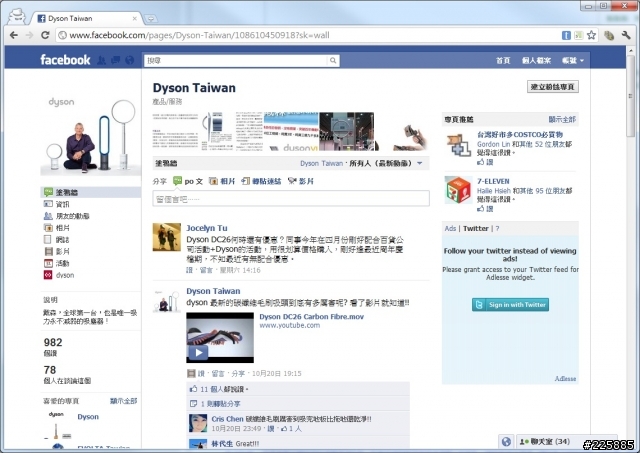Bookmark page with star icon

pyautogui.click(x=591, y=35)
